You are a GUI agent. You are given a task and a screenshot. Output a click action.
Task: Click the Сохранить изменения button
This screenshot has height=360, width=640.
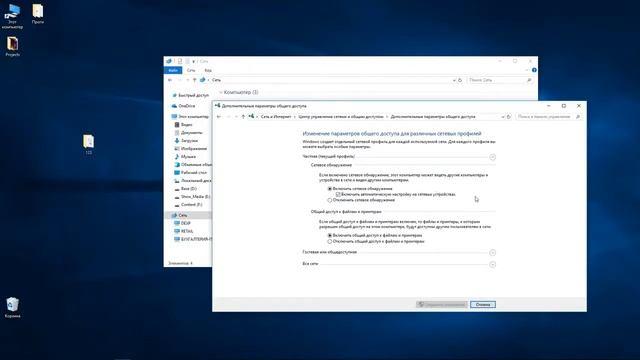click(x=442, y=304)
